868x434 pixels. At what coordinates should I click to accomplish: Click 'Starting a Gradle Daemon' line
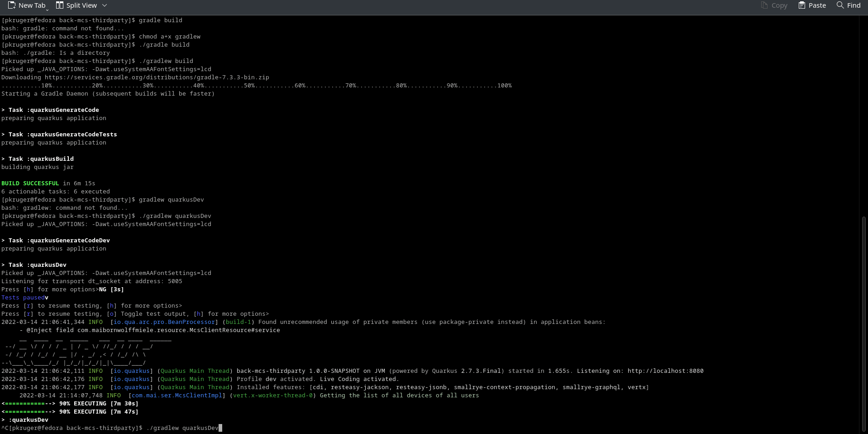pyautogui.click(x=108, y=94)
